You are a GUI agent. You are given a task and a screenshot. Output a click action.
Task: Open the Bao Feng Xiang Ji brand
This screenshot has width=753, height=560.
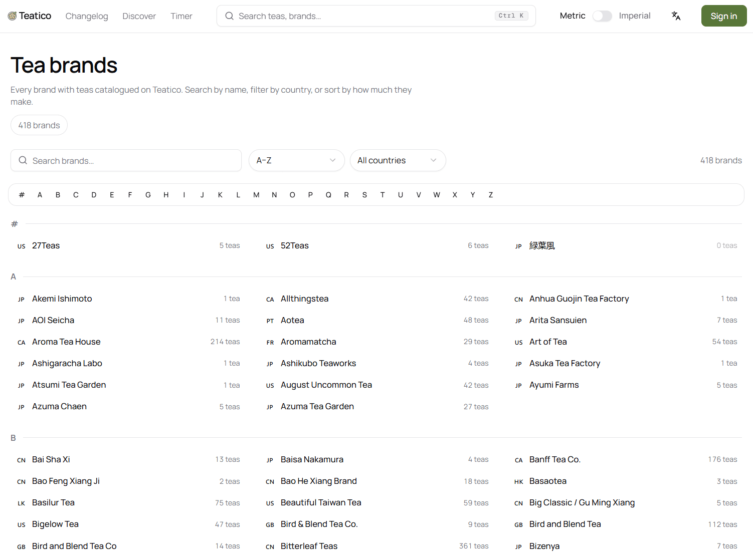click(128, 481)
